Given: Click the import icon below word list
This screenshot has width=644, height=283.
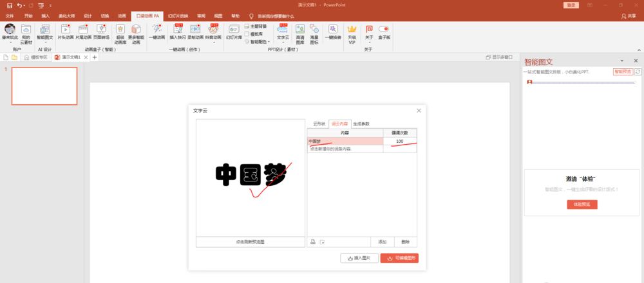Looking at the screenshot, I should (312, 242).
